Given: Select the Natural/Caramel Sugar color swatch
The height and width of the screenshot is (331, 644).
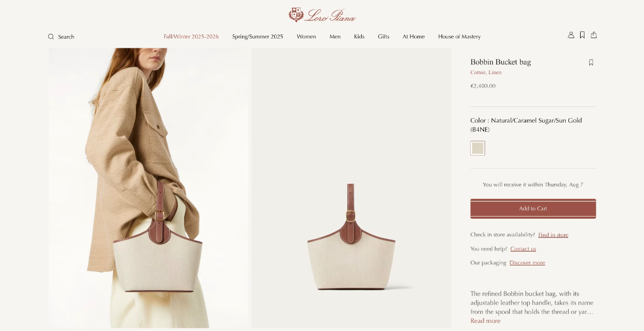Looking at the screenshot, I should 478,148.
